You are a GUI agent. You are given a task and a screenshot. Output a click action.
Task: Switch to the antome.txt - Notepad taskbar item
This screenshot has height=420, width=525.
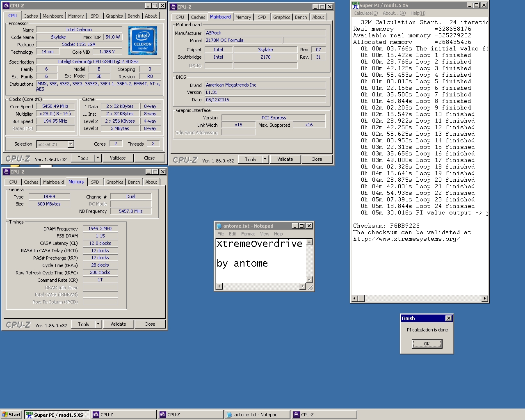click(257, 415)
